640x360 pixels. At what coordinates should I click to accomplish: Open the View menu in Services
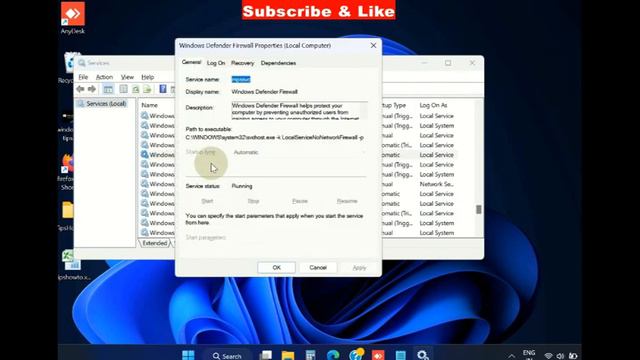point(127,77)
